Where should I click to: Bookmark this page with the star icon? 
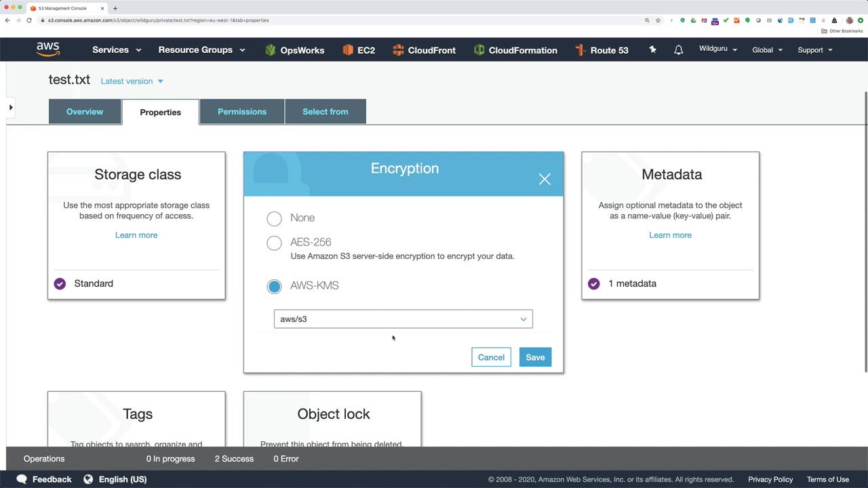pos(658,20)
